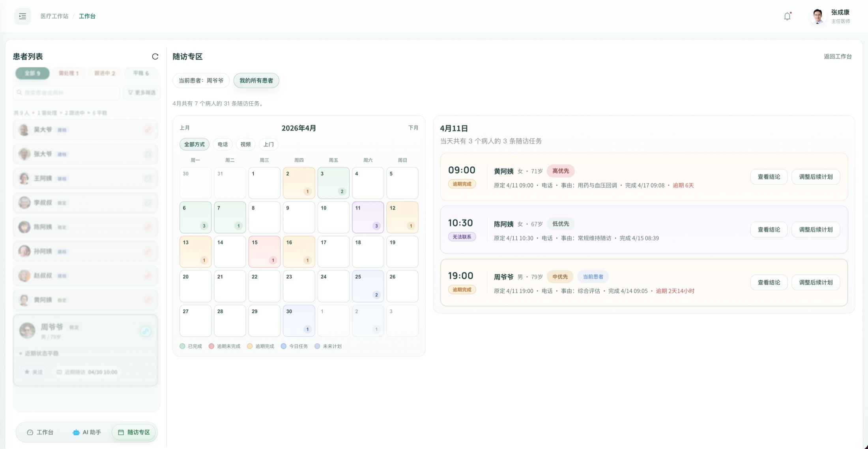Select the 电话 follow-up method filter
Viewport: 868px width, 449px height.
click(x=223, y=144)
